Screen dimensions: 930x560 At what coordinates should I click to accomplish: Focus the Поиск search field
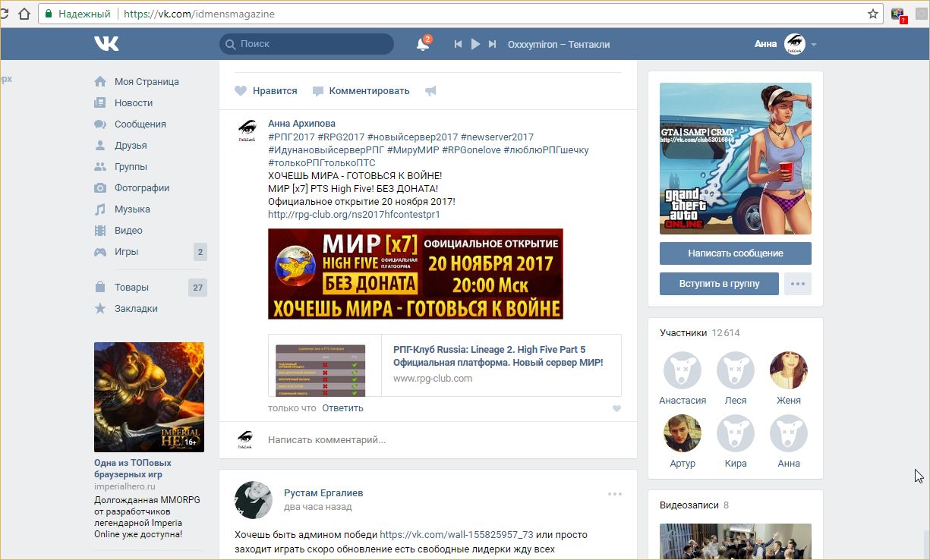(307, 44)
